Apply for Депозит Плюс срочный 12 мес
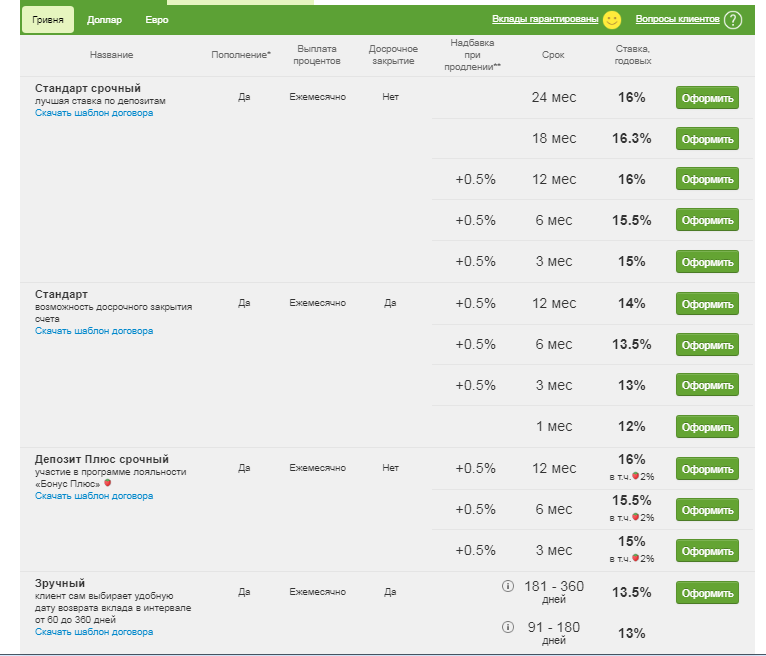This screenshot has width=766, height=656. (707, 469)
